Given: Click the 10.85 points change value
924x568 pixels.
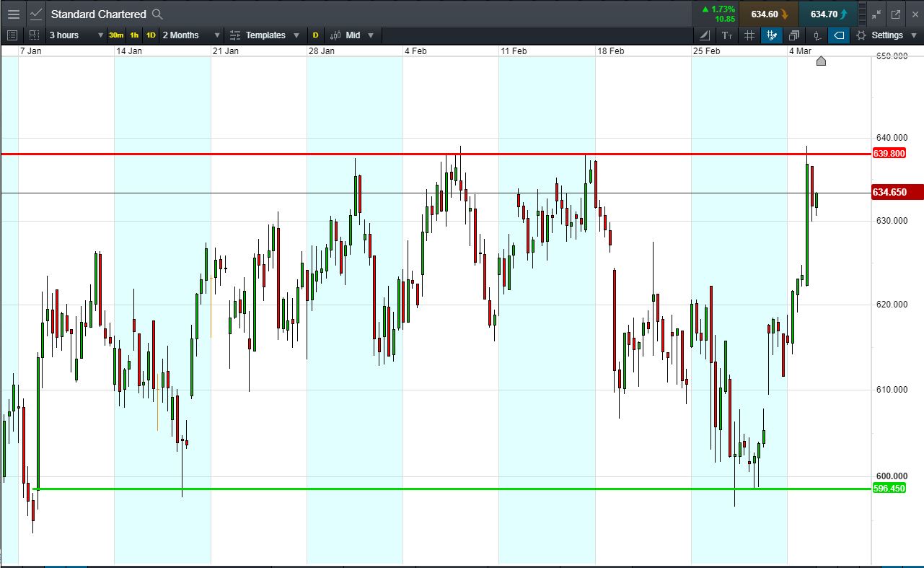Looking at the screenshot, I should [x=725, y=19].
